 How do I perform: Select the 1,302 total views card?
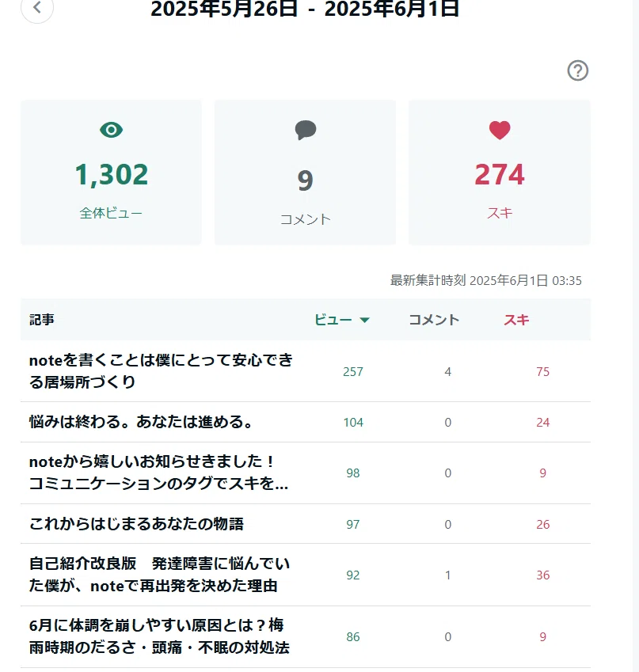pyautogui.click(x=111, y=173)
